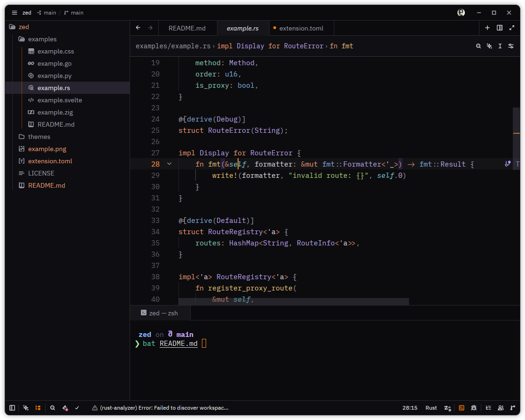Open README.md inside examples folder

point(67,124)
